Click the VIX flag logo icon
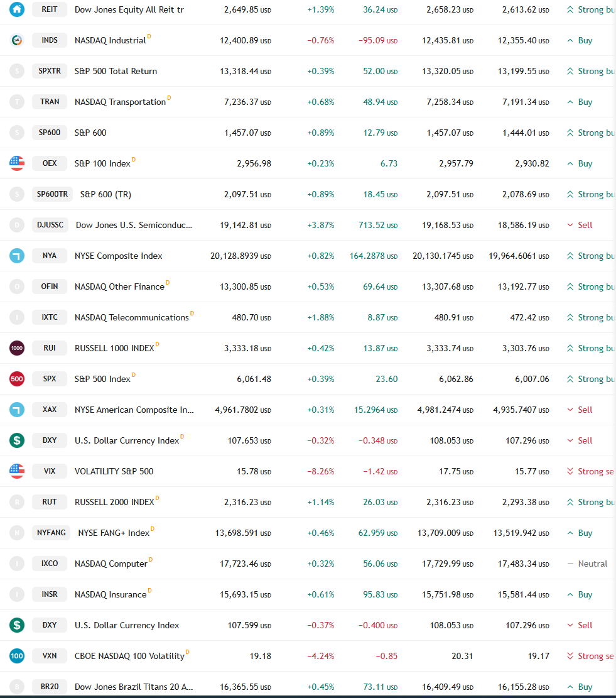The height and width of the screenshot is (698, 616). pyautogui.click(x=17, y=471)
